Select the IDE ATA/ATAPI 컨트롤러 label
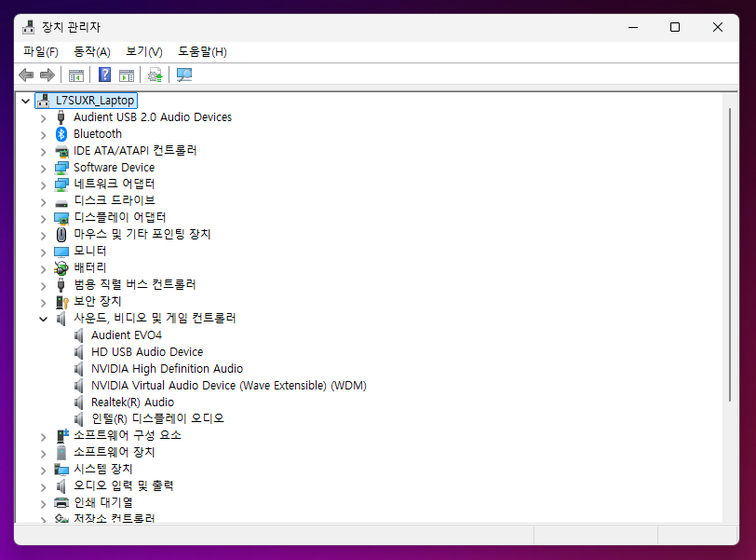The image size is (756, 560). point(135,151)
